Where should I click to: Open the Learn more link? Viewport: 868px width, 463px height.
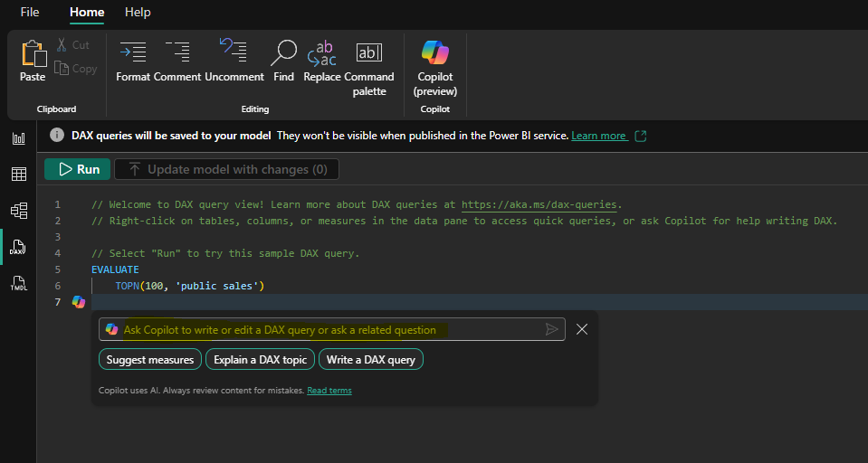(x=598, y=136)
